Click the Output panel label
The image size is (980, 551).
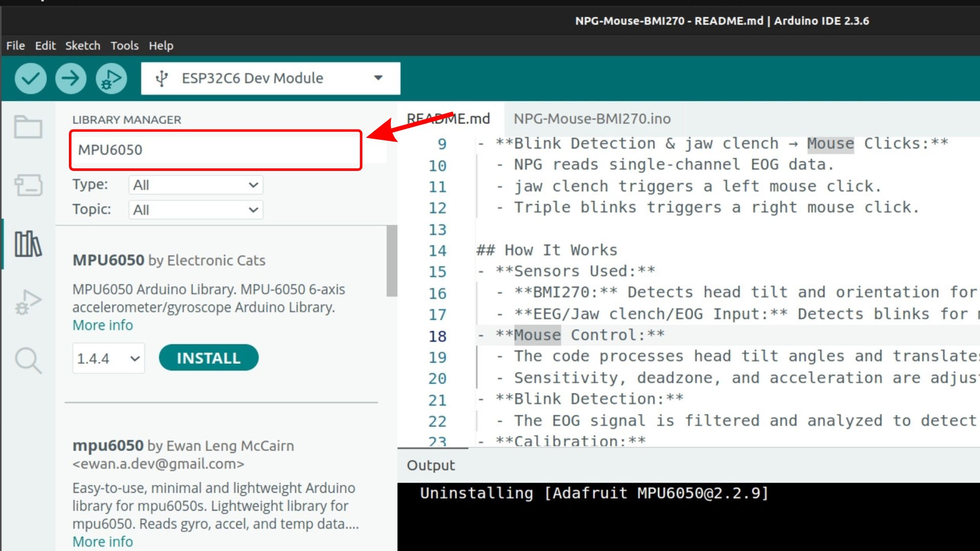pos(431,465)
